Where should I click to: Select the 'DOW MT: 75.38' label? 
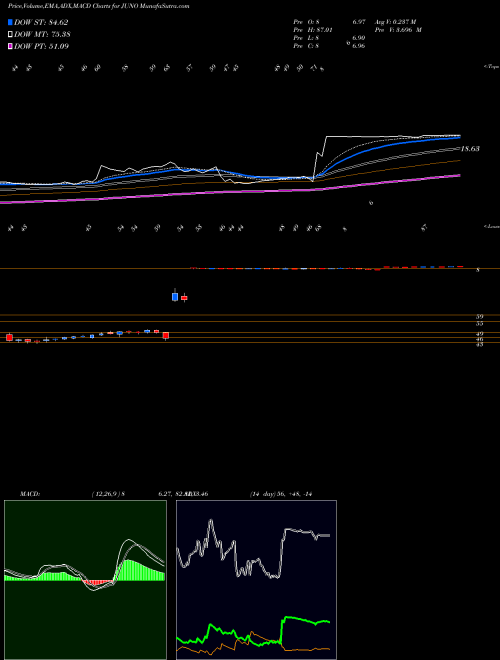pyautogui.click(x=42, y=35)
